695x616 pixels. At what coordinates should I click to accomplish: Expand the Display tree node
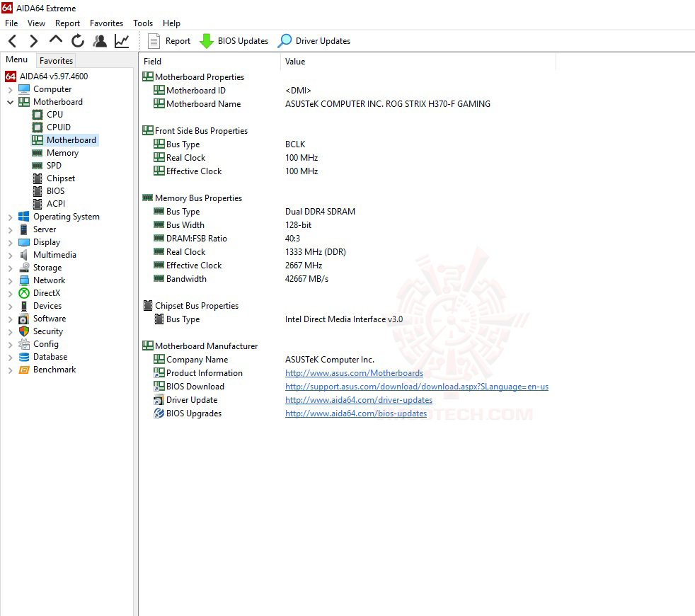pyautogui.click(x=10, y=243)
